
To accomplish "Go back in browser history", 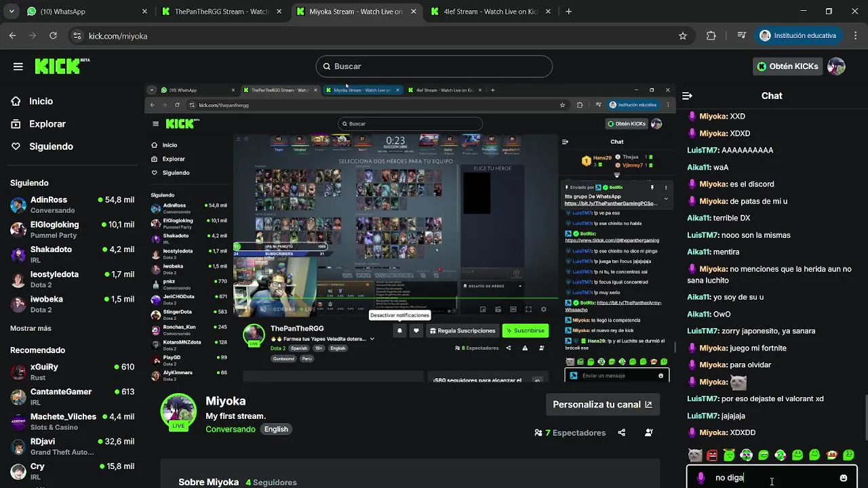I will (13, 36).
